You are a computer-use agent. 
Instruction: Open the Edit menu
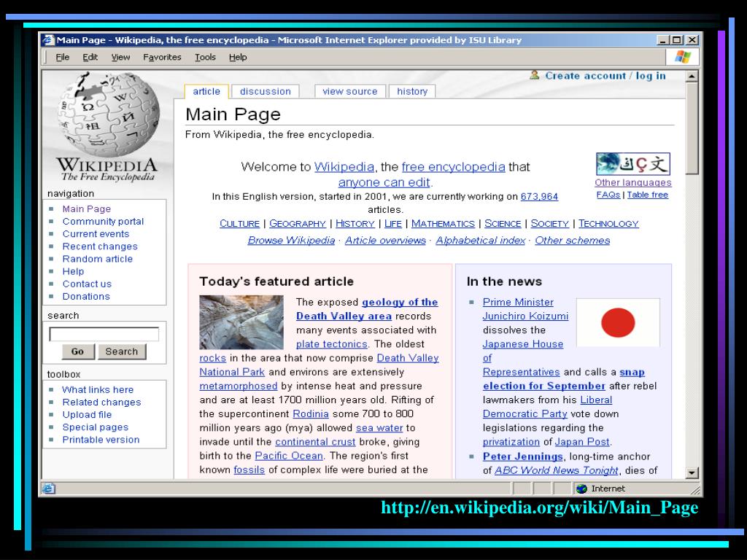click(90, 57)
